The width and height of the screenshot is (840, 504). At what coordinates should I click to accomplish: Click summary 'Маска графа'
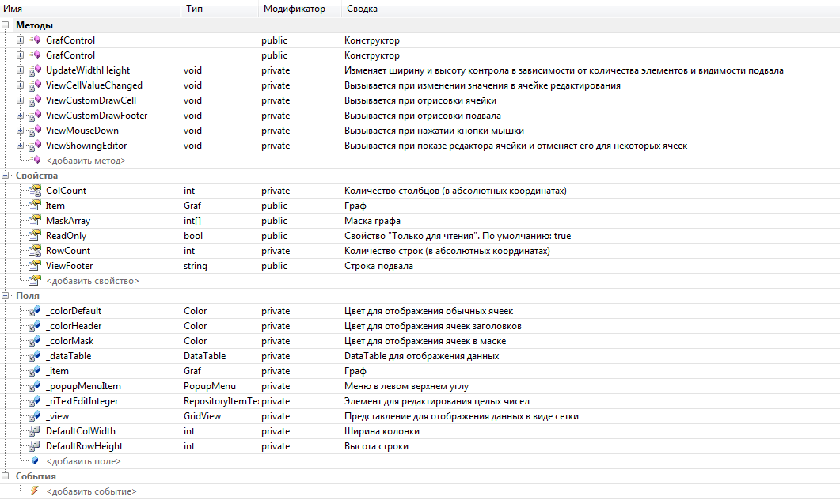(x=372, y=221)
